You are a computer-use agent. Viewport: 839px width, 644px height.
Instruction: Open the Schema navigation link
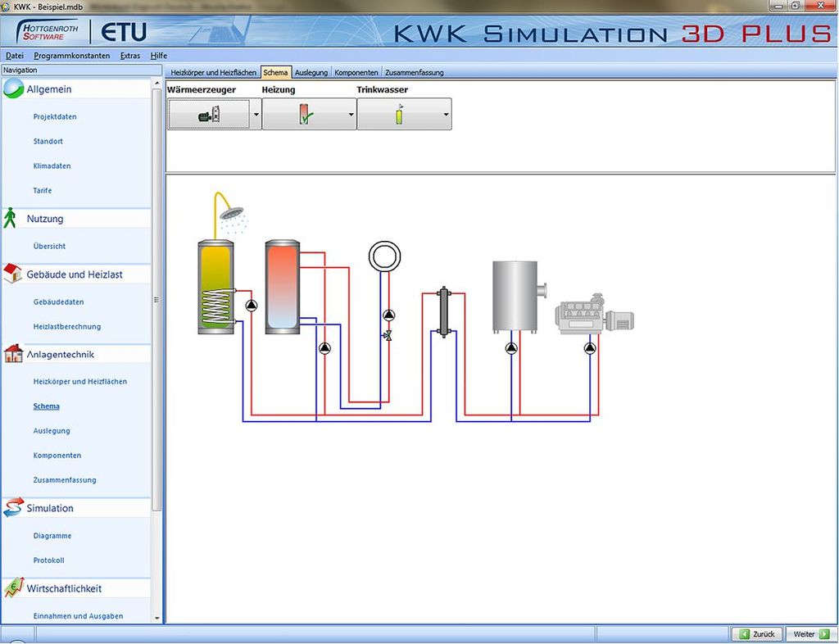pyautogui.click(x=46, y=406)
